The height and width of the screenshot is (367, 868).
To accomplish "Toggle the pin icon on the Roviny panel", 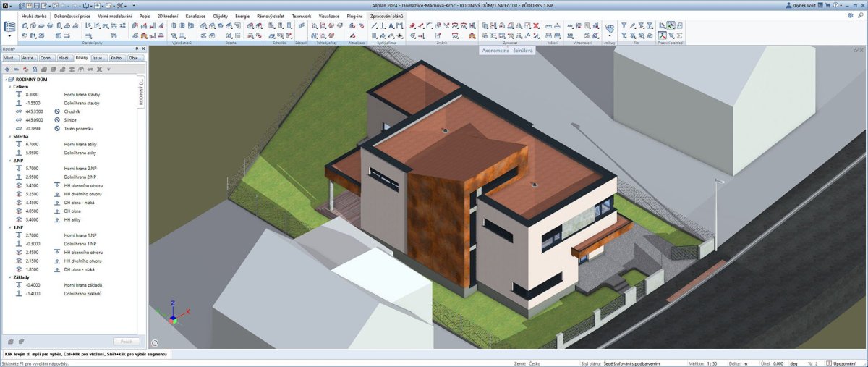I will click(x=137, y=49).
